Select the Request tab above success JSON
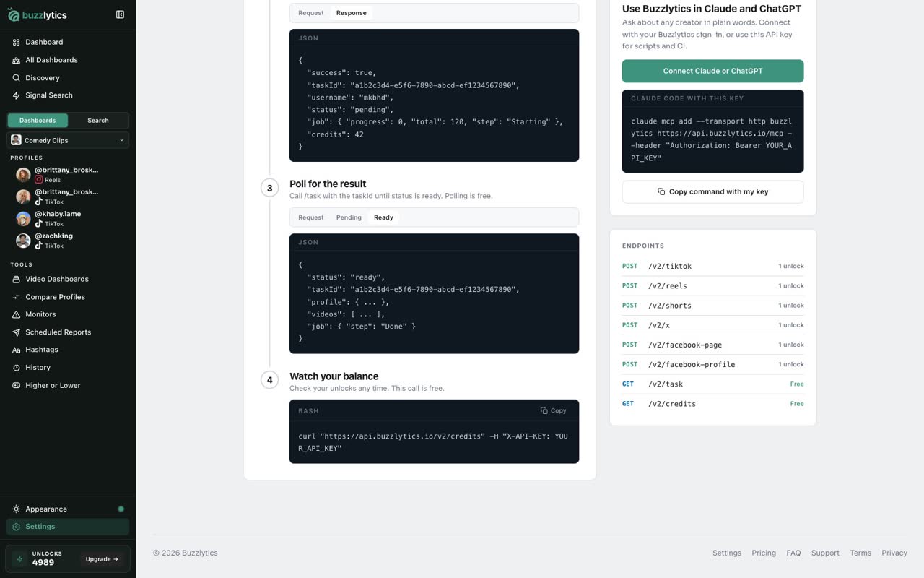The height and width of the screenshot is (578, 924). click(311, 13)
